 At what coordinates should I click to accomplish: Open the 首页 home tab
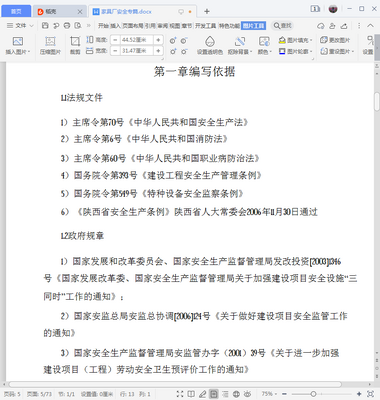pyautogui.click(x=16, y=11)
